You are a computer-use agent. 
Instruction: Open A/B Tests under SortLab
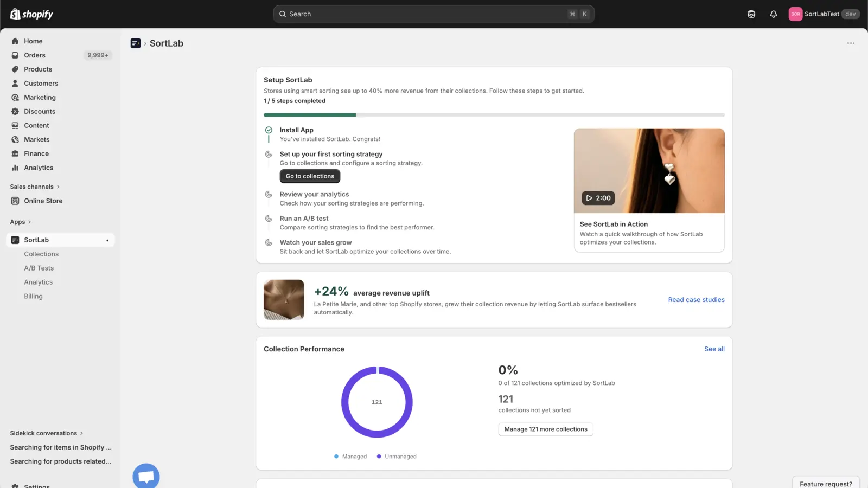tap(39, 268)
